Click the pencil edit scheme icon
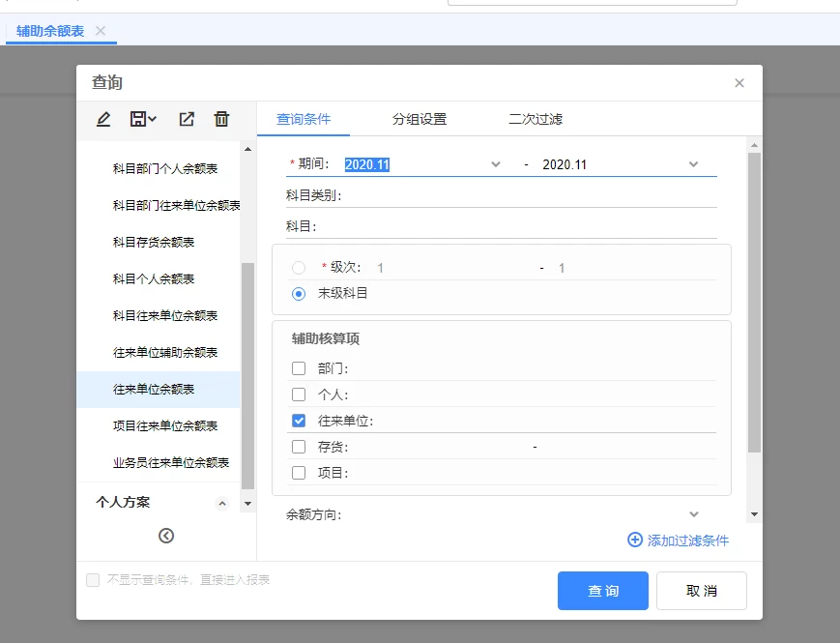This screenshot has width=840, height=643. (x=103, y=119)
